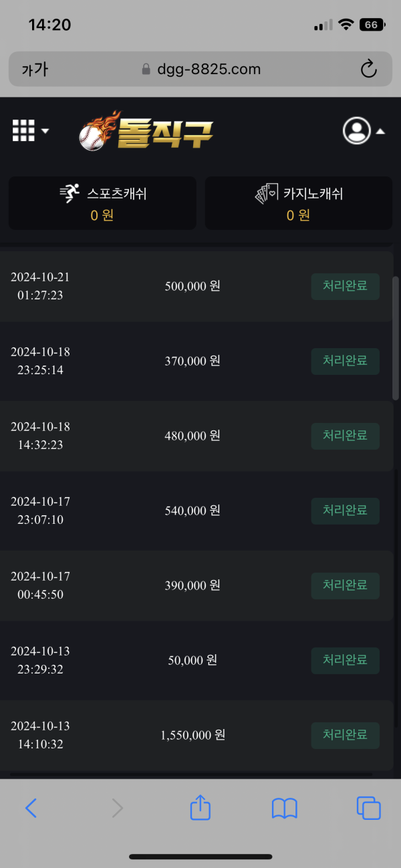Select the sports cash runner icon
401x868 pixels.
click(x=70, y=193)
